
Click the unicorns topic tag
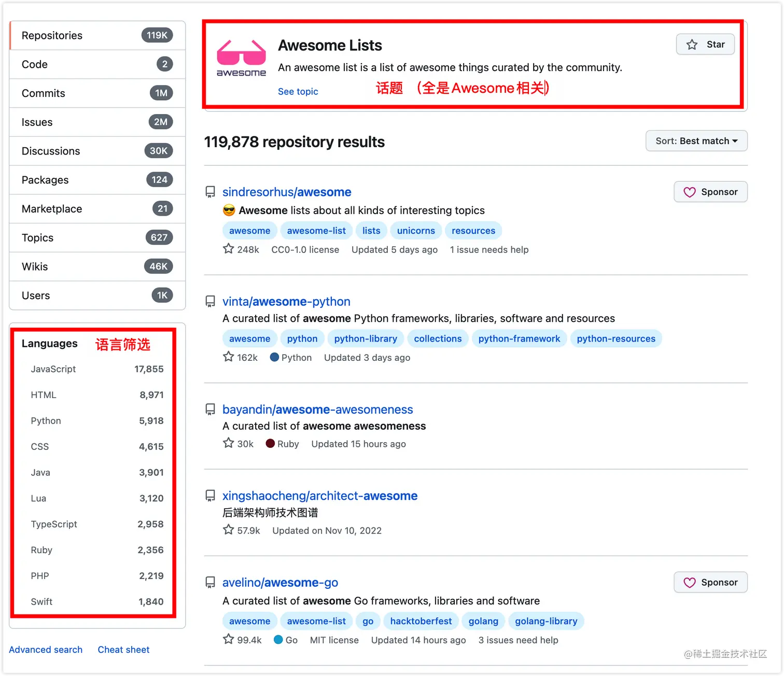pos(416,231)
